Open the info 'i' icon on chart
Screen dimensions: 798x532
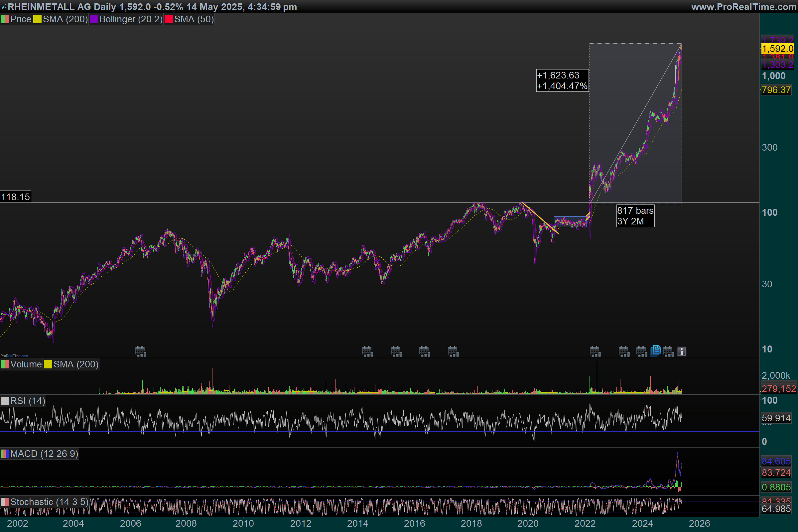682,351
